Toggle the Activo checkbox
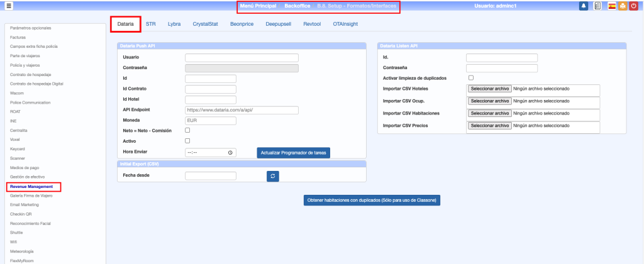The height and width of the screenshot is (264, 644). [187, 141]
